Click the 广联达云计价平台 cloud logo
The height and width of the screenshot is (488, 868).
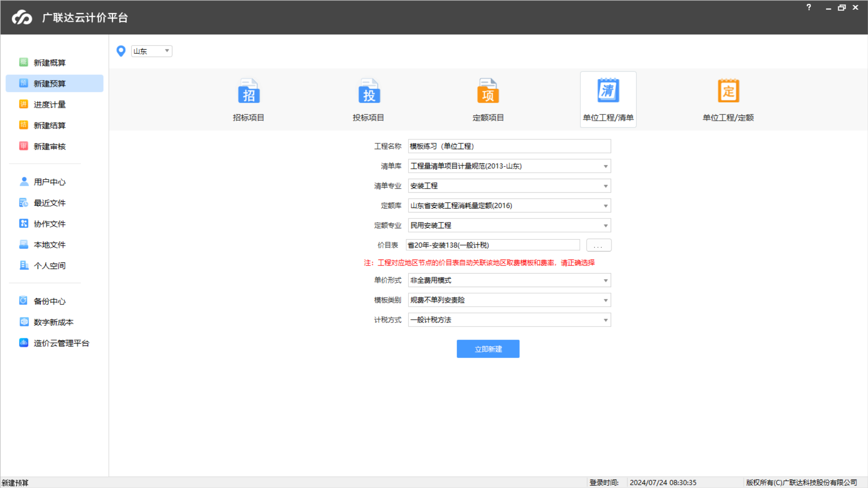22,17
